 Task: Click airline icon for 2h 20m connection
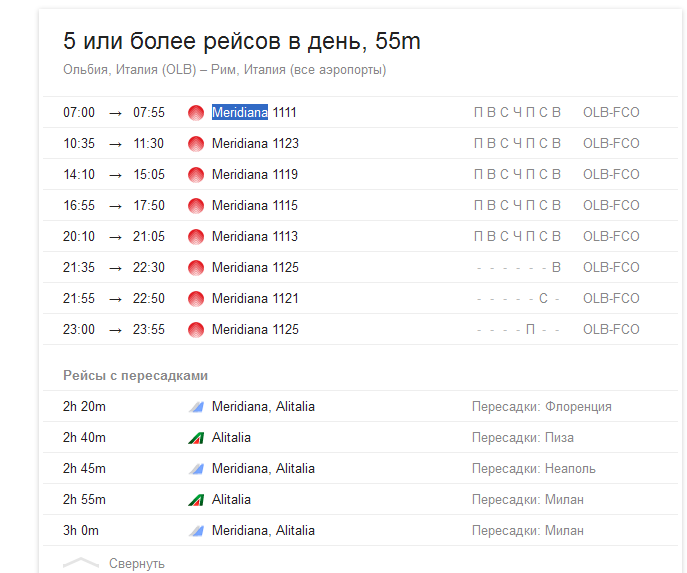point(196,407)
